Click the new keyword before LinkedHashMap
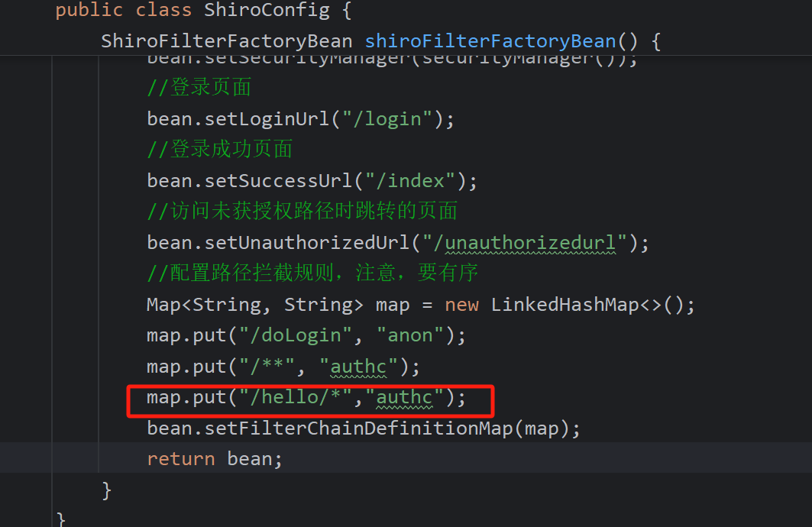The image size is (812, 527). (x=462, y=305)
